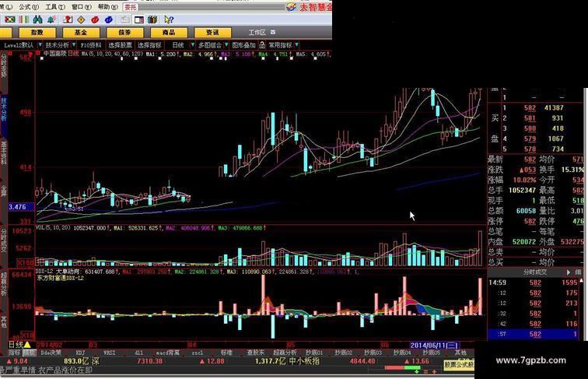Switch to the KDJ indicator tab
This screenshot has width=588, height=379.
point(80,353)
